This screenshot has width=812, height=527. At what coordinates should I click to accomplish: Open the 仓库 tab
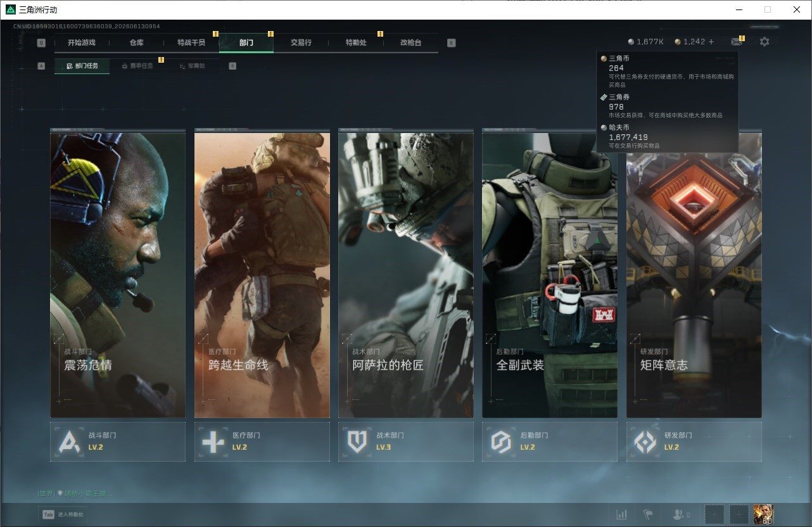(136, 42)
